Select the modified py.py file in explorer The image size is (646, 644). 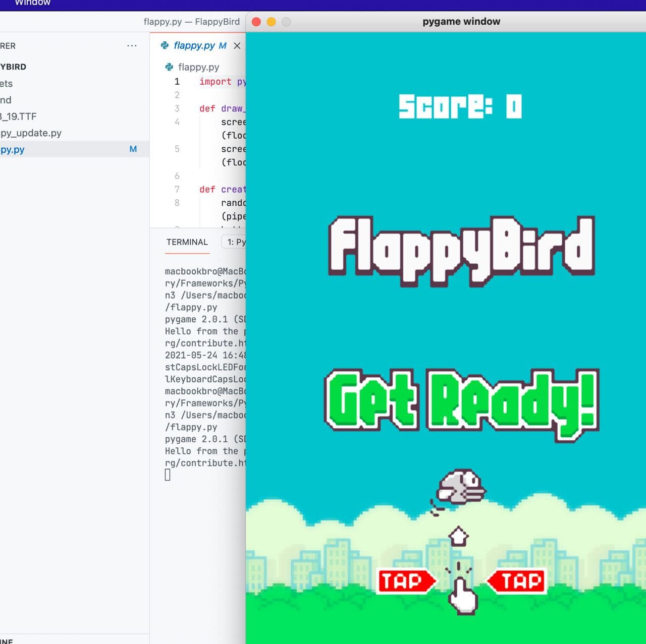(75, 149)
